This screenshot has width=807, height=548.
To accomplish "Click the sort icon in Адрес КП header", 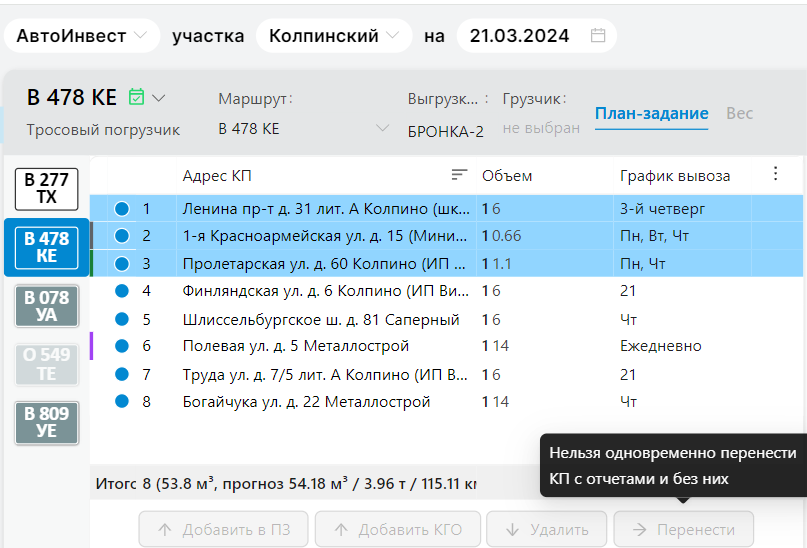I will point(459,175).
